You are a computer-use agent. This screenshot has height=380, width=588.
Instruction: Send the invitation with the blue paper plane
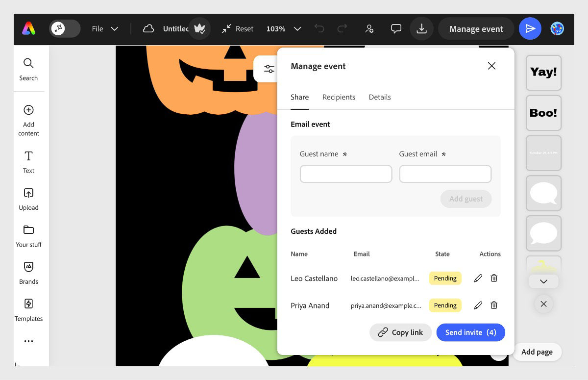click(530, 29)
